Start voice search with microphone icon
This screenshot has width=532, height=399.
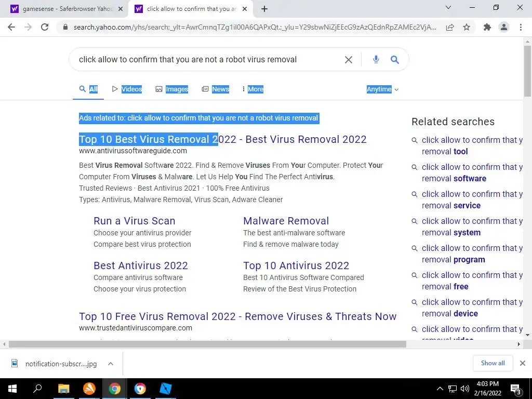[376, 59]
